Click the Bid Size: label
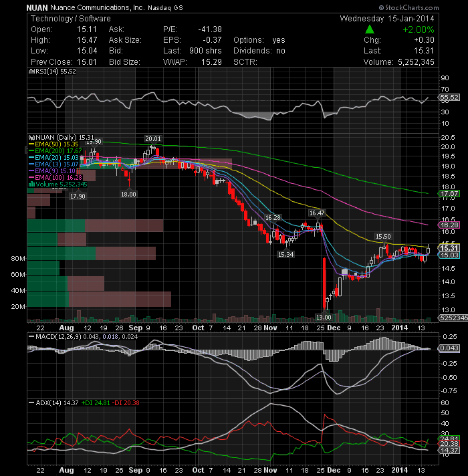 pyautogui.click(x=124, y=62)
